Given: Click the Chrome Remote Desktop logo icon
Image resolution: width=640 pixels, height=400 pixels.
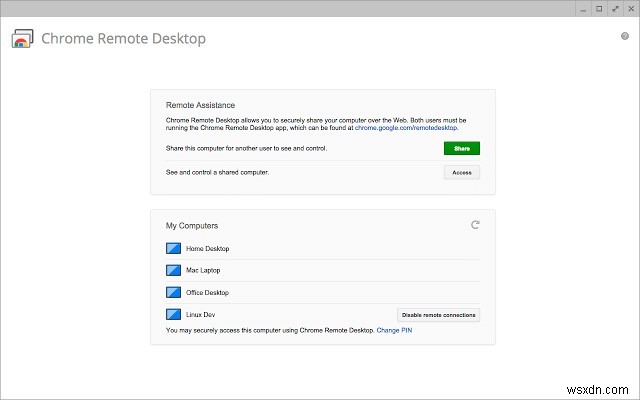Looking at the screenshot, I should tap(22, 40).
